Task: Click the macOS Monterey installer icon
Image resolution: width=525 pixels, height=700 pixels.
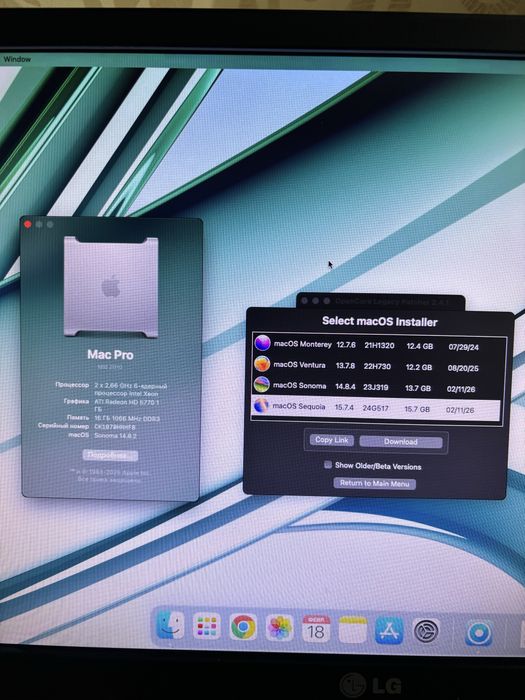Action: point(262,343)
